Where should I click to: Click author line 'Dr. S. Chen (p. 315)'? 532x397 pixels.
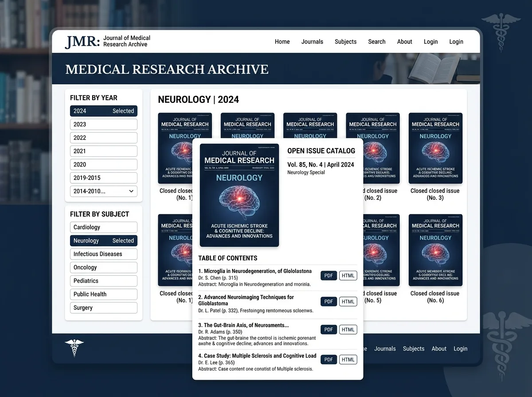coord(218,278)
